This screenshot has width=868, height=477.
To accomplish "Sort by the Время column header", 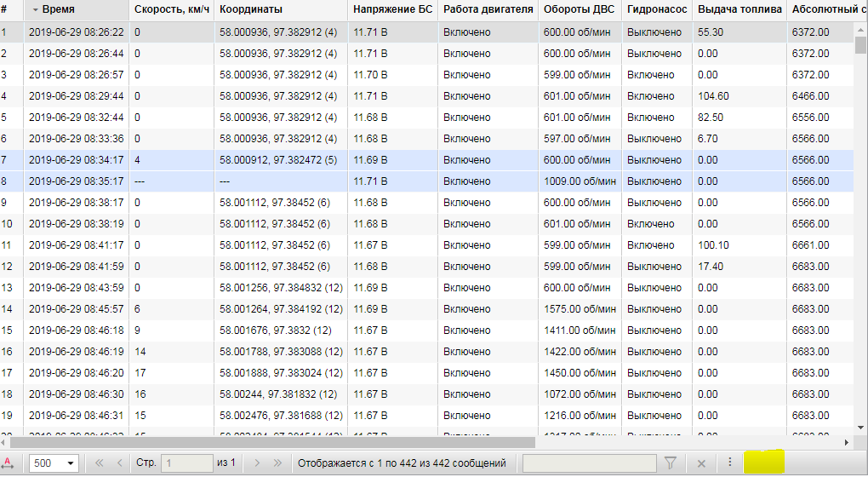I will coord(58,9).
